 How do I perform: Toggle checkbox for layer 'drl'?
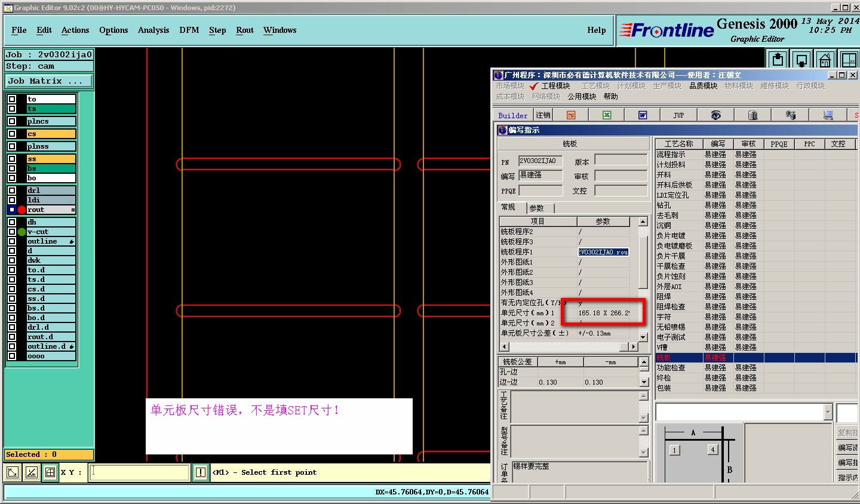[x=12, y=190]
